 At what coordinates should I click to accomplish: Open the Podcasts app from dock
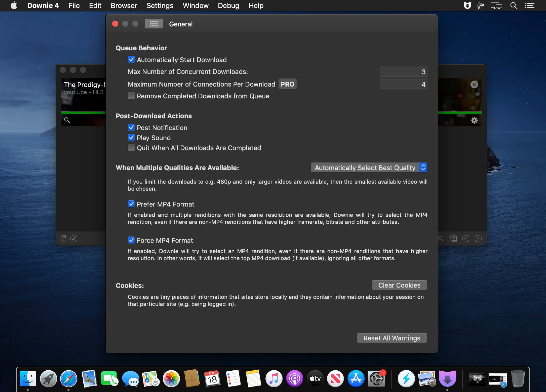click(294, 378)
